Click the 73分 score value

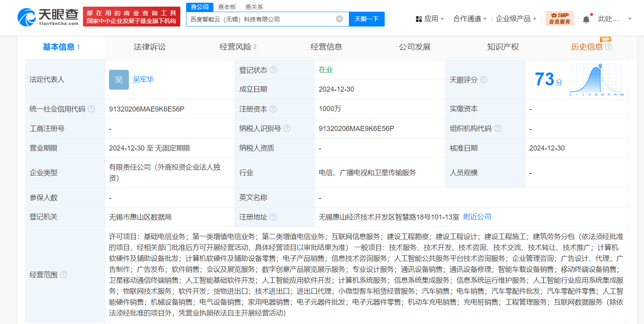click(549, 79)
